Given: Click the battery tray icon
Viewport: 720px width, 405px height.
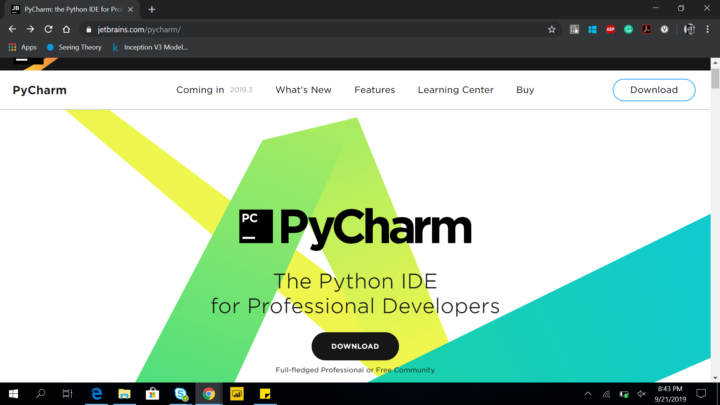Looking at the screenshot, I should point(624,394).
